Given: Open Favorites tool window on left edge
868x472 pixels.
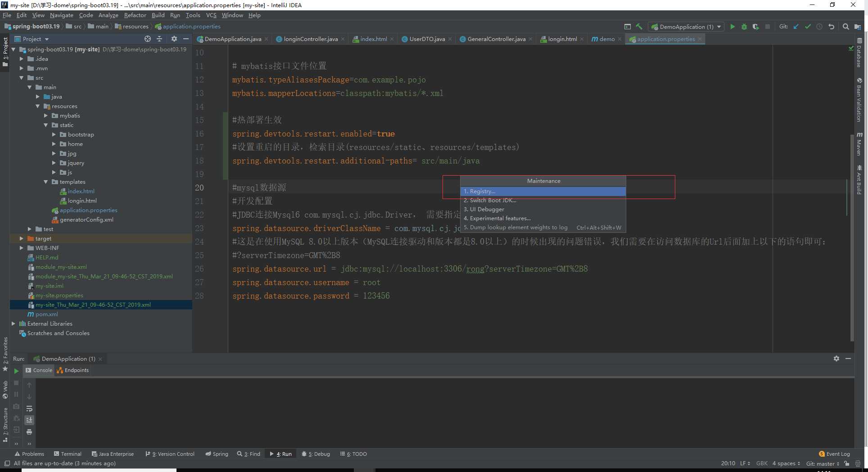Looking at the screenshot, I should click(5, 354).
